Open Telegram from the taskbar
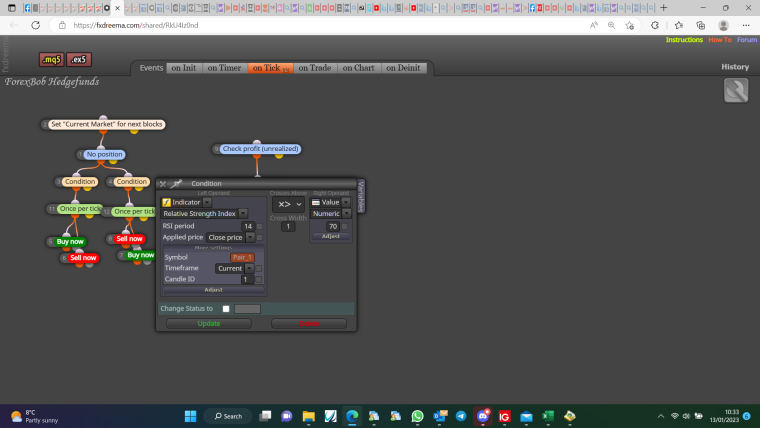 (x=461, y=416)
